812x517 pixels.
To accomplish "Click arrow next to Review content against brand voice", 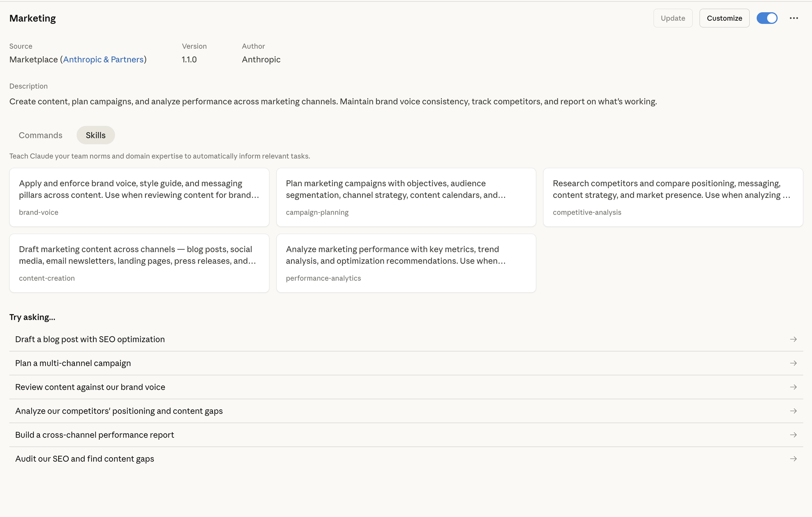I will coord(793,387).
